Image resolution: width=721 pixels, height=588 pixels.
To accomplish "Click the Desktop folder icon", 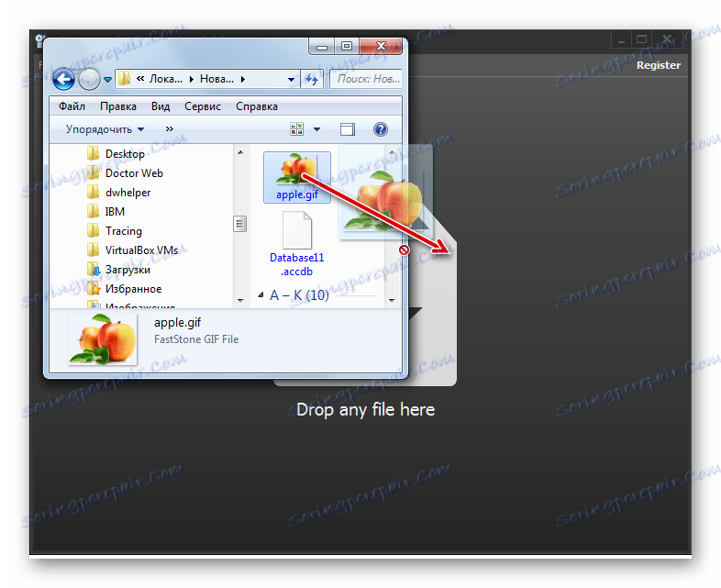I will click(94, 153).
